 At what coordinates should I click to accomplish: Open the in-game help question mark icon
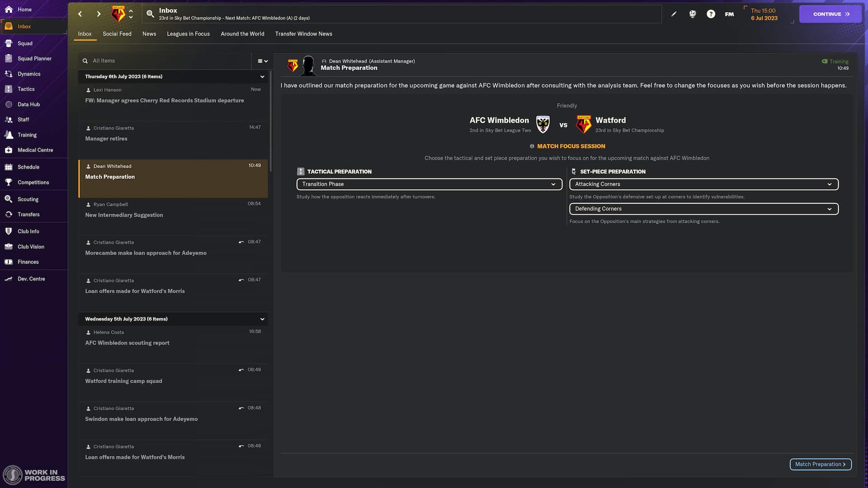pos(711,14)
